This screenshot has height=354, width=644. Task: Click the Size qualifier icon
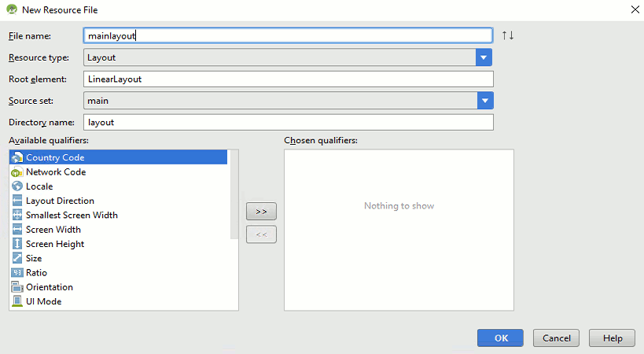pos(17,258)
